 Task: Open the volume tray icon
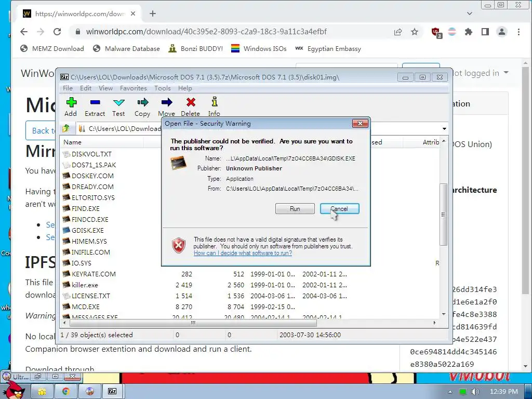click(475, 392)
